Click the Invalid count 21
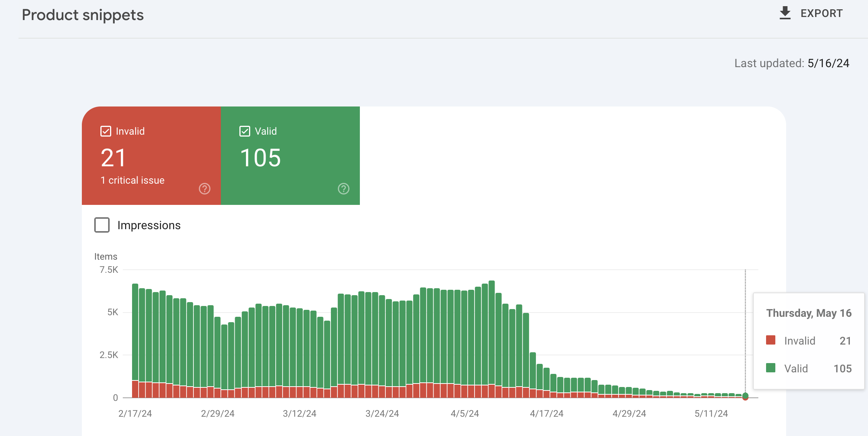The image size is (868, 436). 113,158
